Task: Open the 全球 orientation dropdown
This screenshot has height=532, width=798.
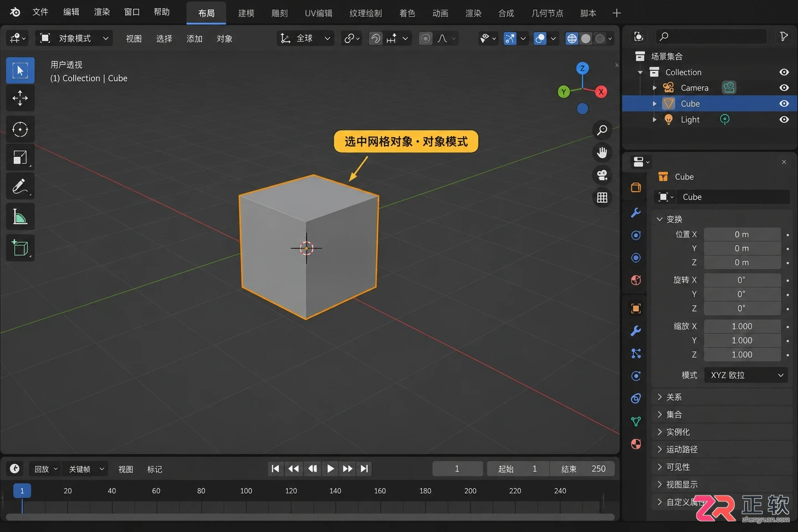Action: tap(305, 38)
